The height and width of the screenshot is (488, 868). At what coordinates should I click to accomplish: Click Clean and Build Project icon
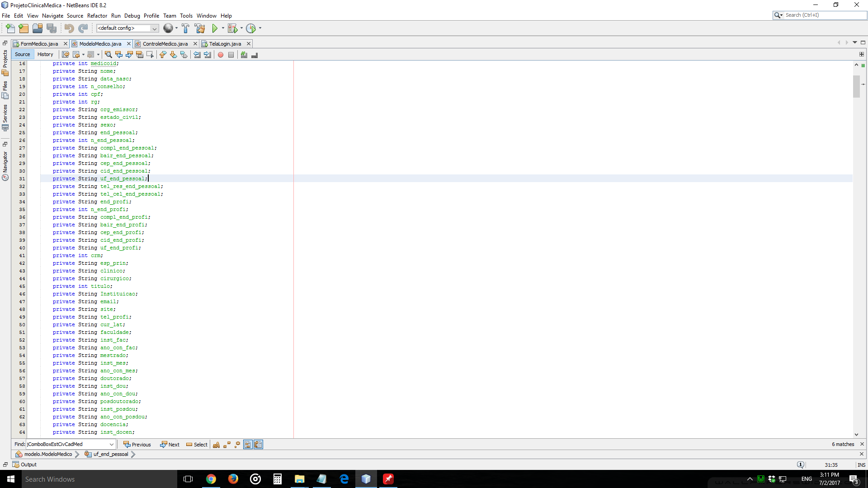[x=199, y=28]
